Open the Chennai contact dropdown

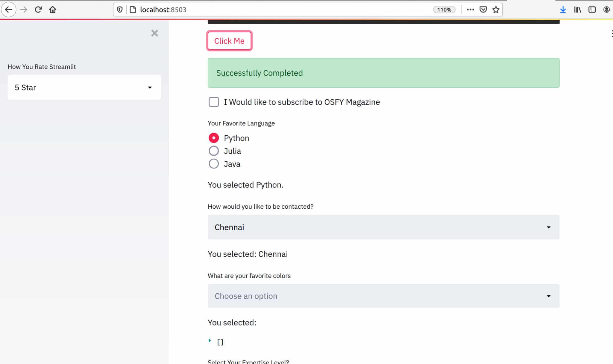click(383, 227)
